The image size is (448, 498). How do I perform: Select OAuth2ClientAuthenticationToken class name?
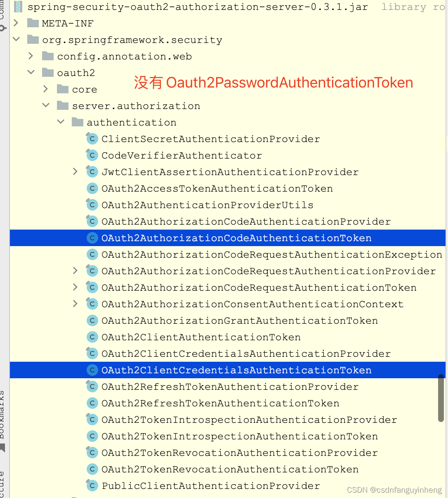click(x=201, y=337)
